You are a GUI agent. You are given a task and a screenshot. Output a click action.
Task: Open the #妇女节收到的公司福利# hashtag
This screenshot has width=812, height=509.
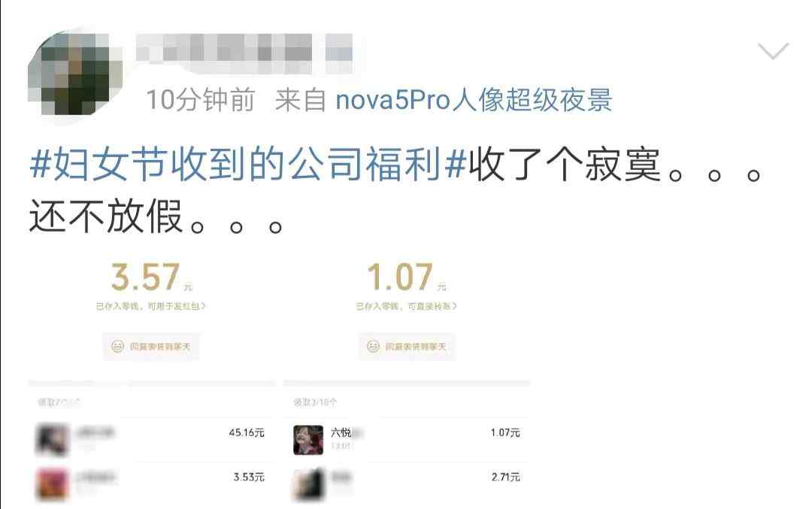click(249, 164)
